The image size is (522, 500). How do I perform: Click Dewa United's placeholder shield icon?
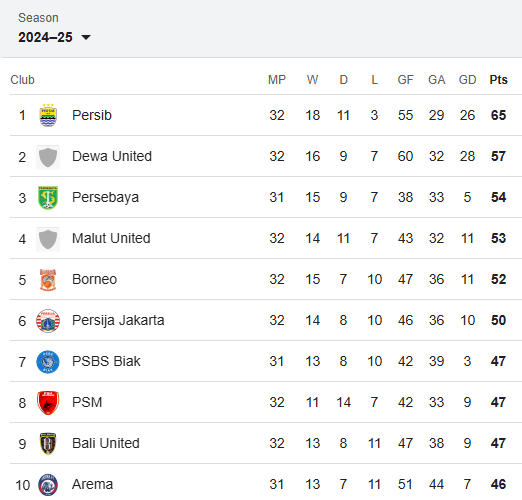coord(48,157)
